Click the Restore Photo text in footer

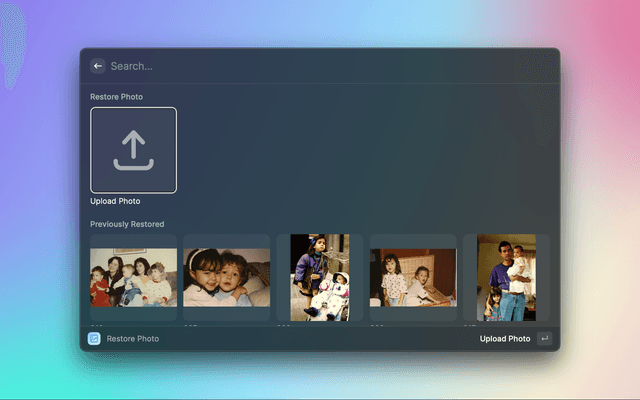tap(132, 339)
